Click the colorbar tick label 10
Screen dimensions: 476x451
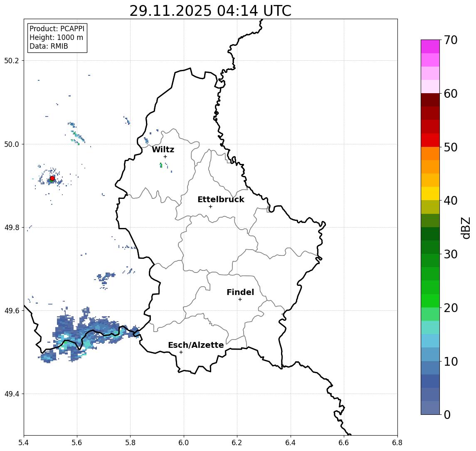click(x=451, y=362)
